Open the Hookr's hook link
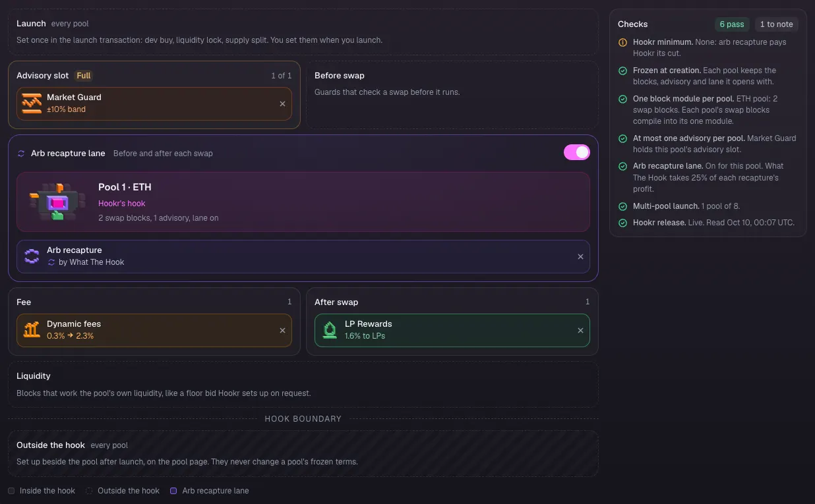 (x=121, y=204)
